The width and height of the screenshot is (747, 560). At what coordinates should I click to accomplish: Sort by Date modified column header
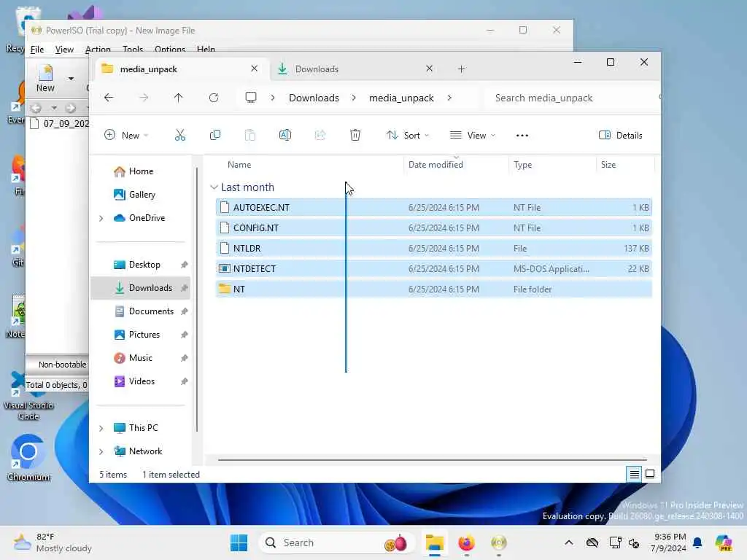(x=436, y=165)
